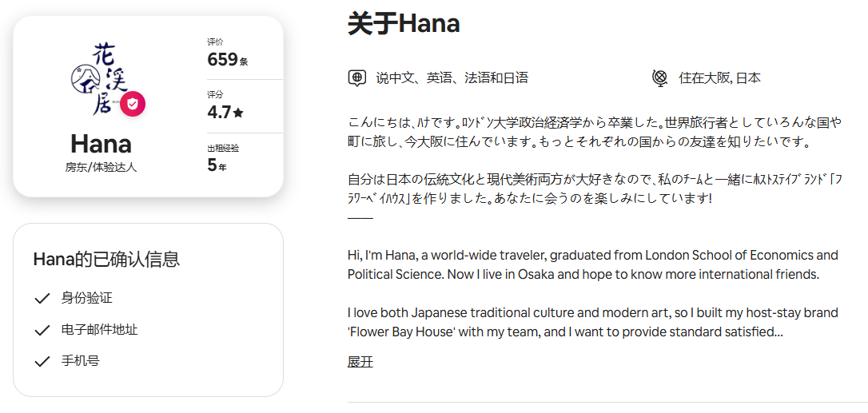This screenshot has height=413, width=868.
Task: Click the 5 years hosting experience
Action: [217, 165]
